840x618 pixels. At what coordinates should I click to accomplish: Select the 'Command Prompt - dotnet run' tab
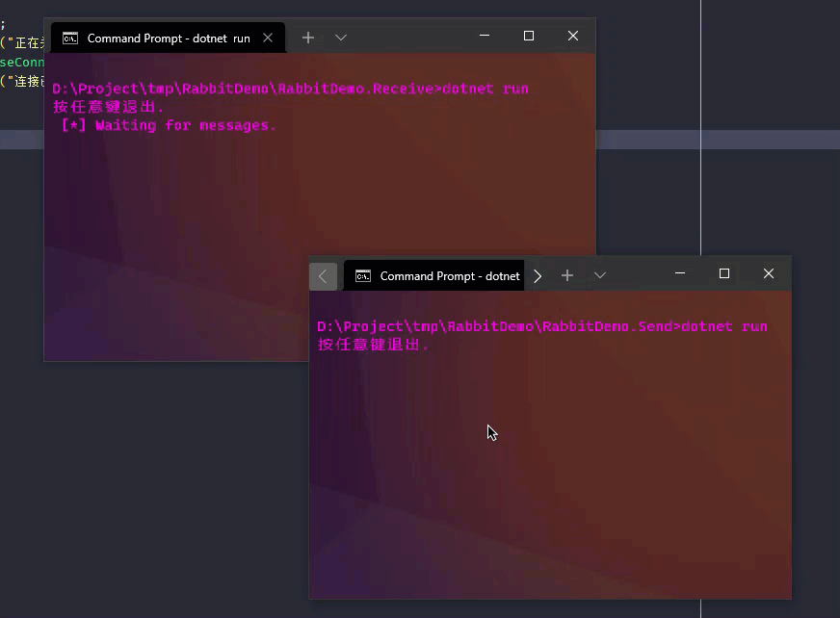click(168, 38)
